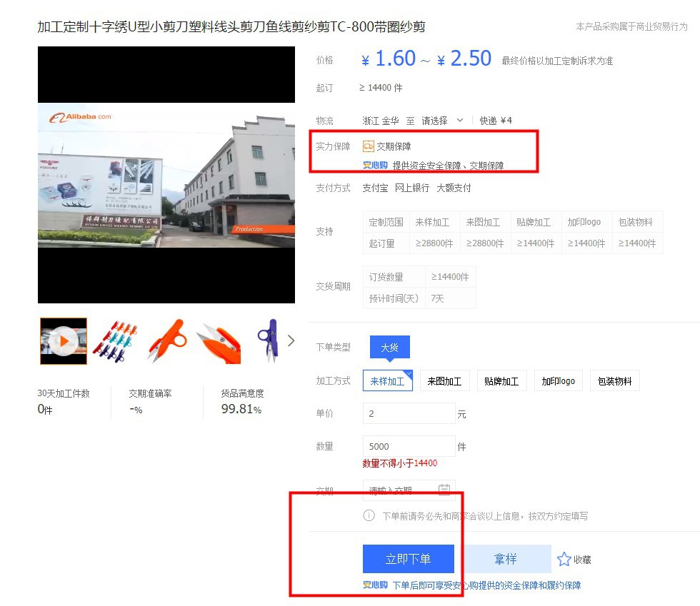
Task: Play the product video thumbnail
Action: [x=64, y=341]
